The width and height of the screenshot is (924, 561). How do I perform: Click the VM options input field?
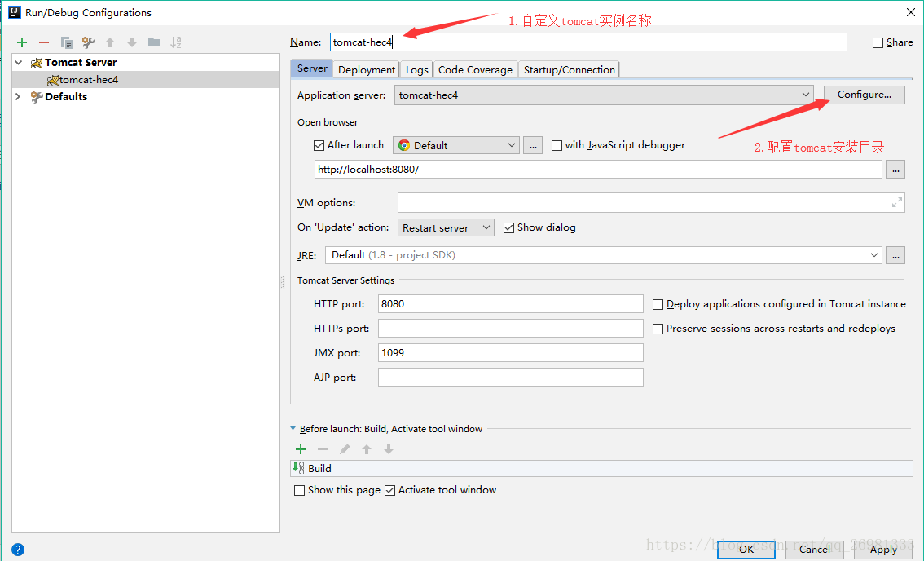coord(651,203)
